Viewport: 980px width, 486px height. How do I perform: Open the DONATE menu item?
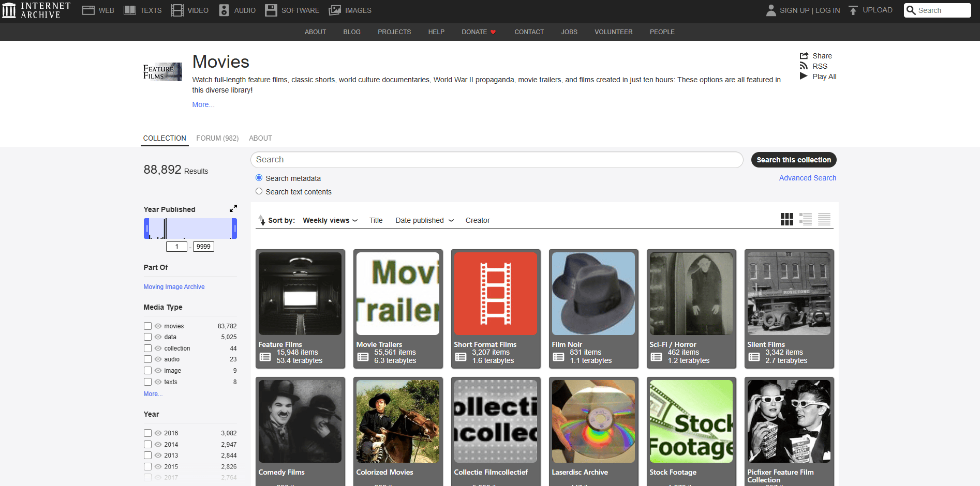(x=478, y=32)
